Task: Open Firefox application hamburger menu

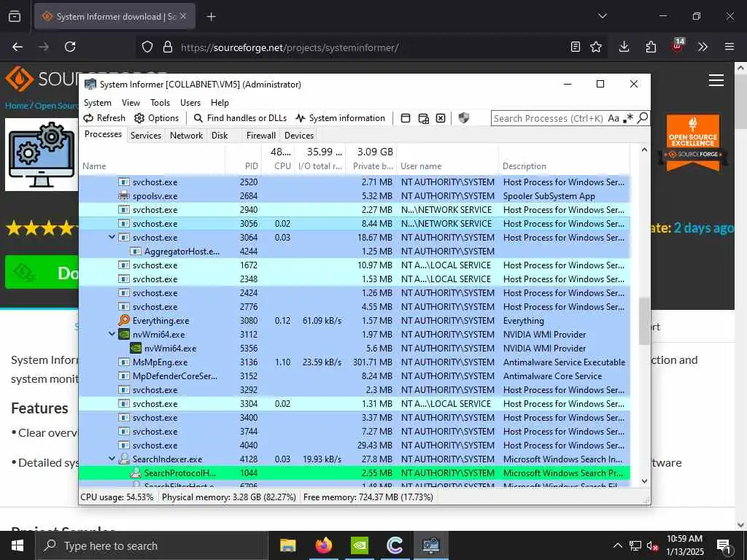Action: coord(729,47)
